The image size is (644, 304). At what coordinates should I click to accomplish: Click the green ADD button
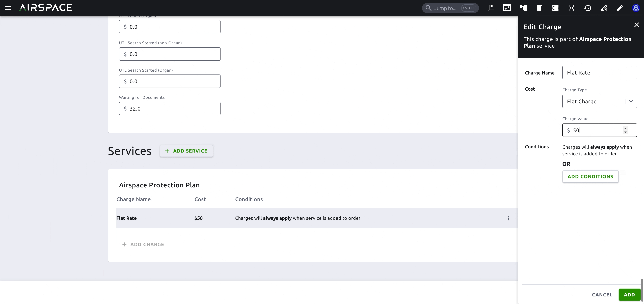tap(629, 294)
